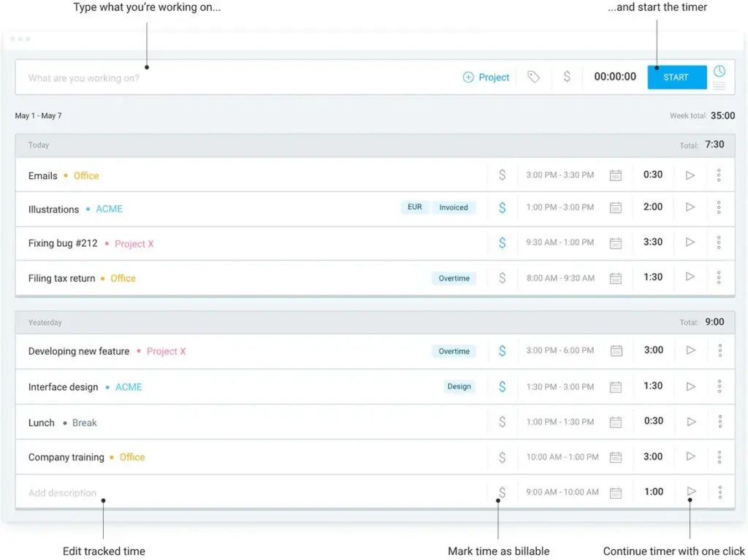
Task: Continue timer for Developing new feature
Action: (x=691, y=350)
